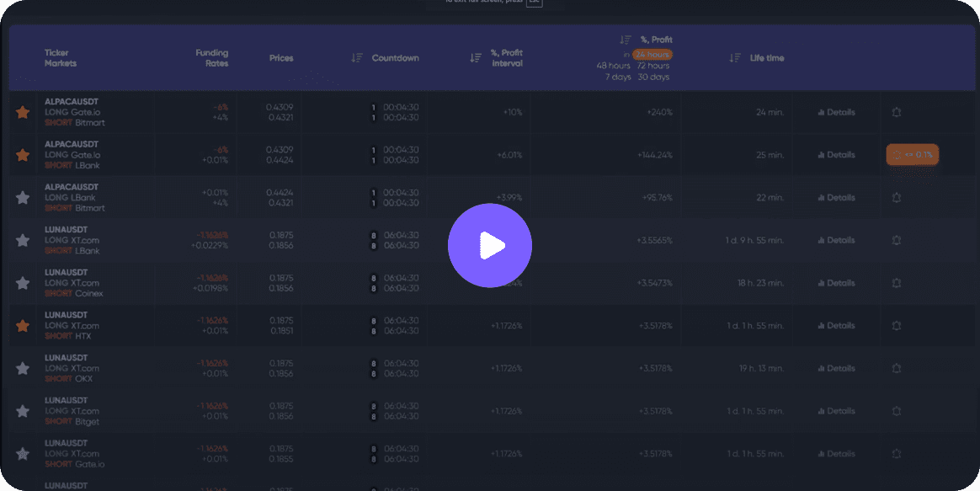Set alert bell for LUNAUSDT XT.com / OKX
This screenshot has width=980, height=491.
(x=897, y=368)
